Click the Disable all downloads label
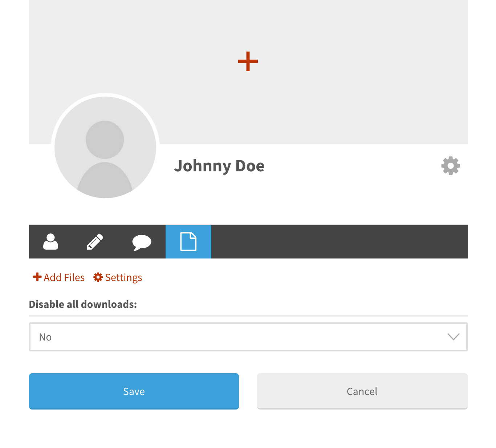The width and height of the screenshot is (496, 448). (x=83, y=304)
